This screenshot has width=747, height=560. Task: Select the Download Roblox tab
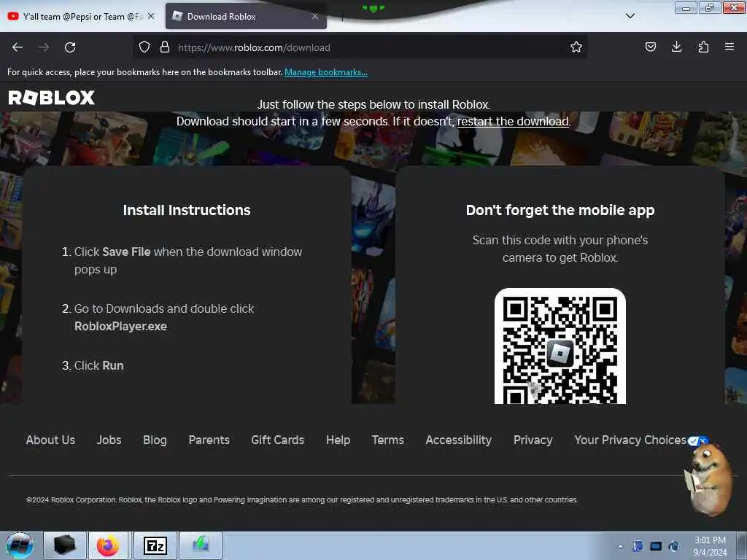click(246, 17)
